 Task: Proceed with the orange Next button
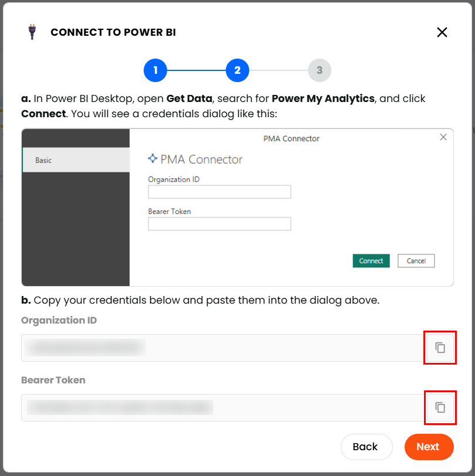click(x=429, y=447)
